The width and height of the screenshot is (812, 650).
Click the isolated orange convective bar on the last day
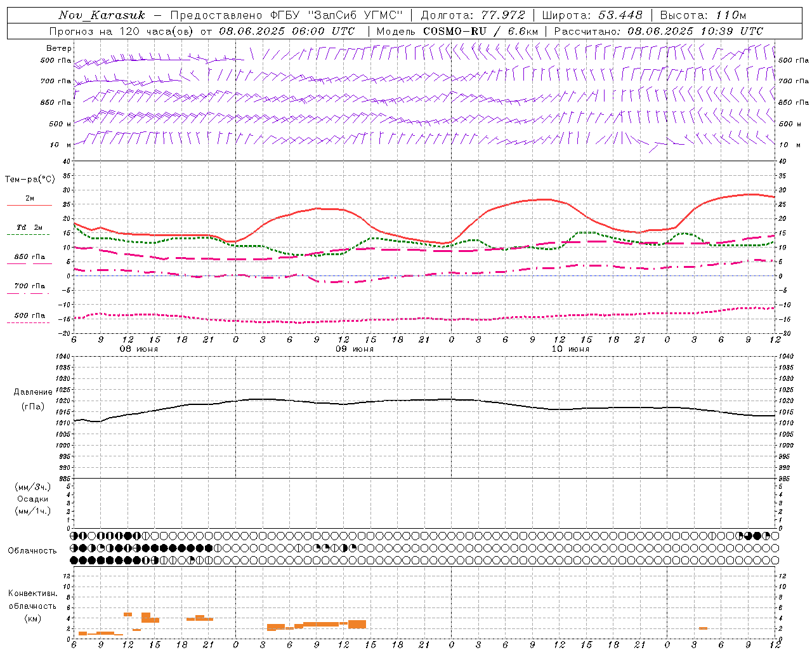click(x=703, y=628)
